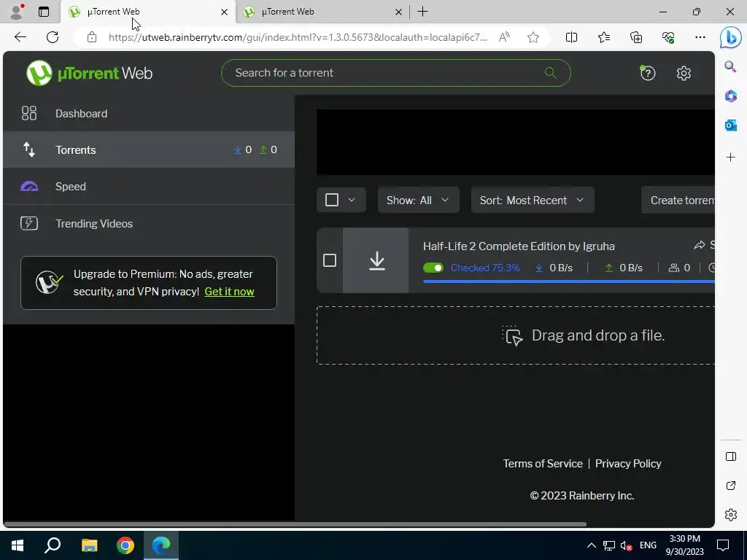Open a new browser tab
Image resolution: width=747 pixels, height=560 pixels.
click(422, 12)
